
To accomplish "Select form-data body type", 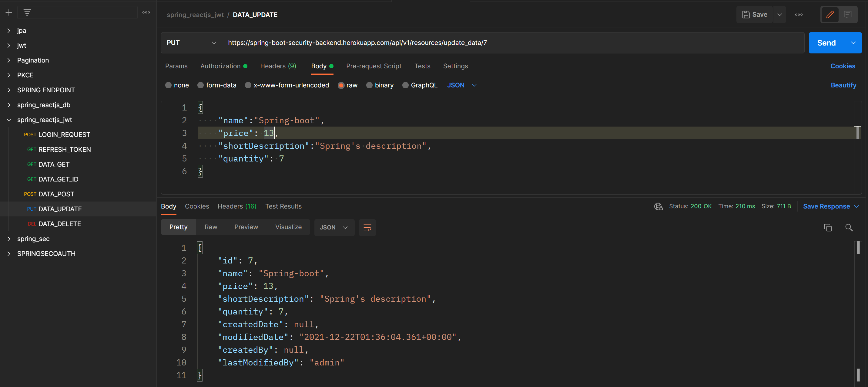I will pos(217,85).
